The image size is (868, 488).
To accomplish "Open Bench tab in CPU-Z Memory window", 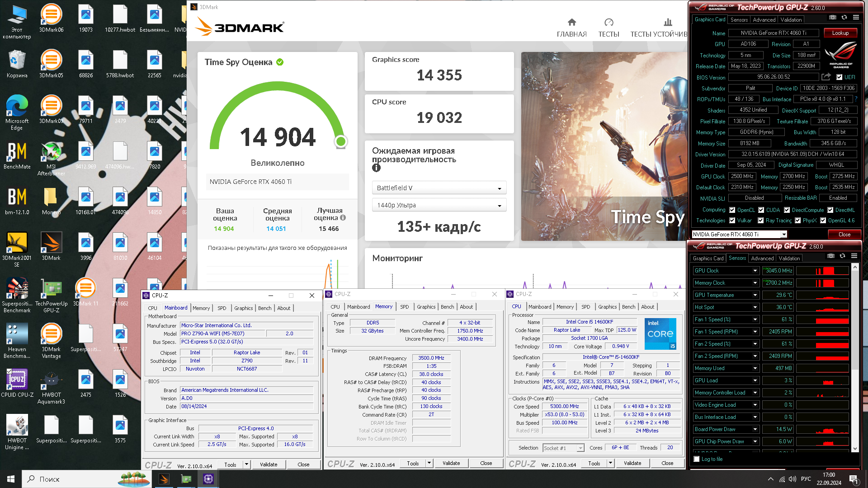I will click(447, 307).
